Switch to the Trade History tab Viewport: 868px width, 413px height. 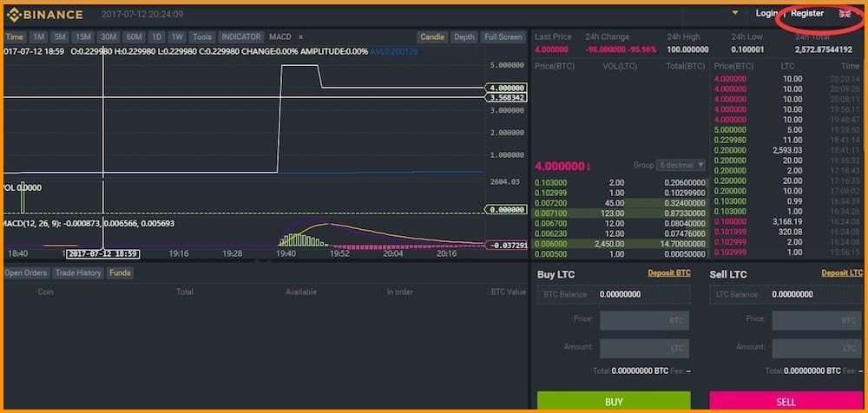[x=78, y=273]
